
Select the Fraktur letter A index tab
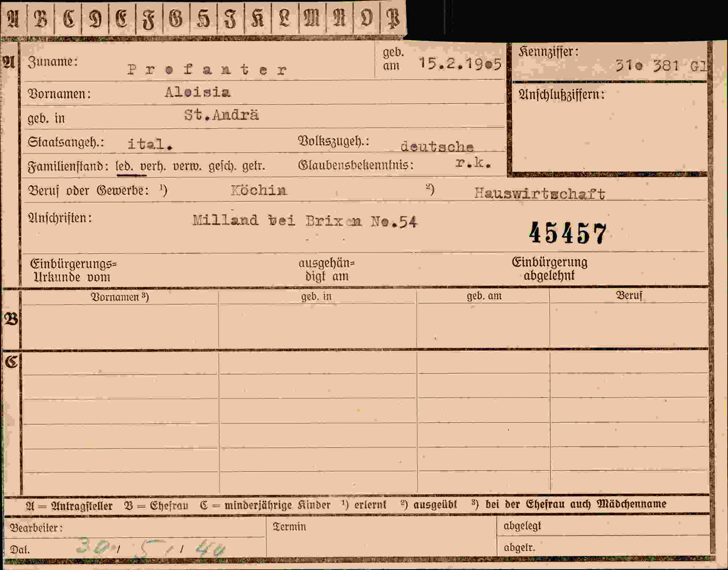tap(13, 18)
